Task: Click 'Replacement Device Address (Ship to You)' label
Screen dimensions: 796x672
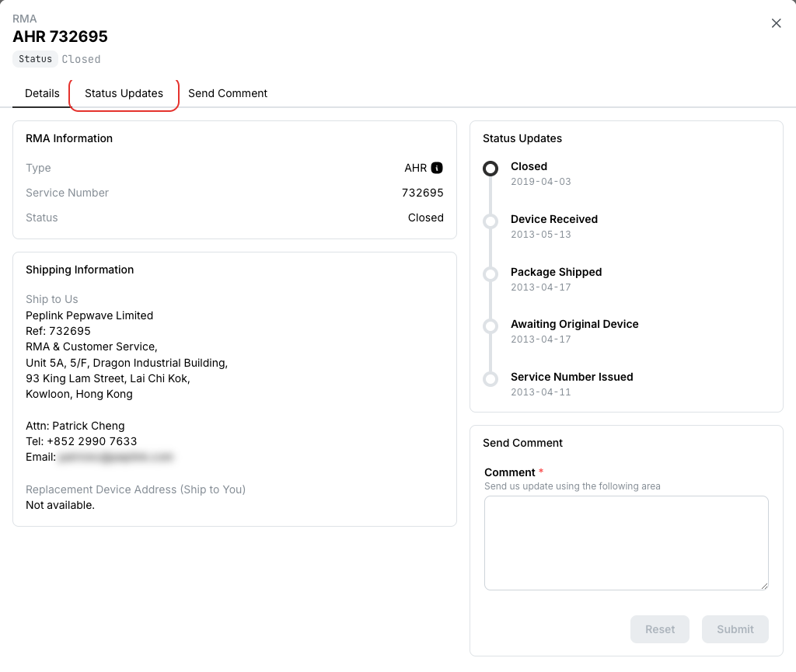Action: coord(135,489)
